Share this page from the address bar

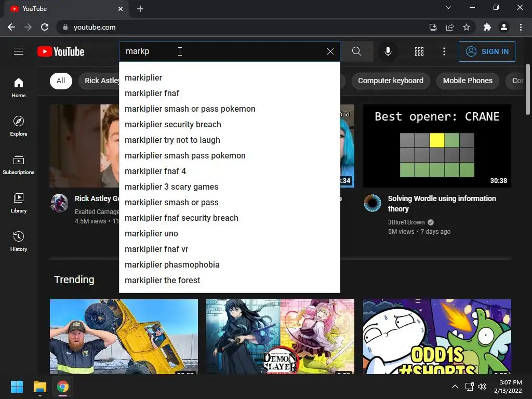pos(450,27)
